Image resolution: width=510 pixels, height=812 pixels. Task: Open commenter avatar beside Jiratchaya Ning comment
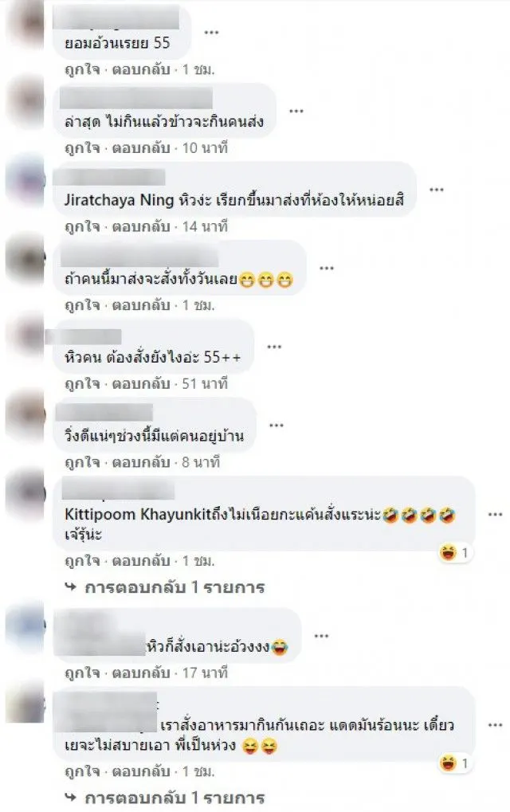(x=25, y=181)
